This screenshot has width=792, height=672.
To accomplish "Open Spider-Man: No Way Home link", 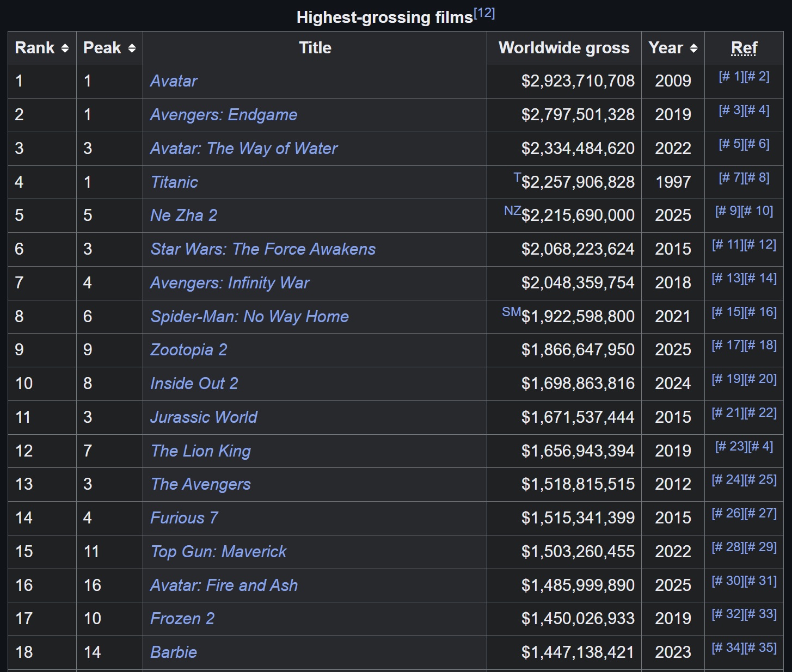I will pyautogui.click(x=249, y=317).
